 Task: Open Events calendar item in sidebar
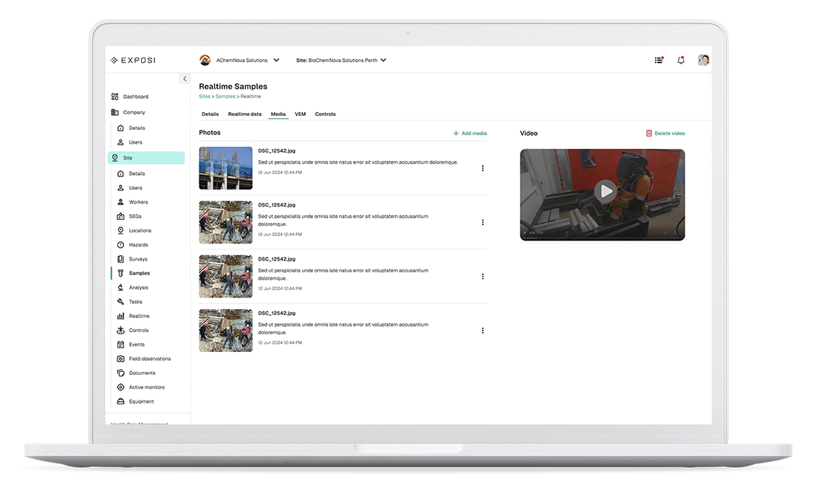137,345
